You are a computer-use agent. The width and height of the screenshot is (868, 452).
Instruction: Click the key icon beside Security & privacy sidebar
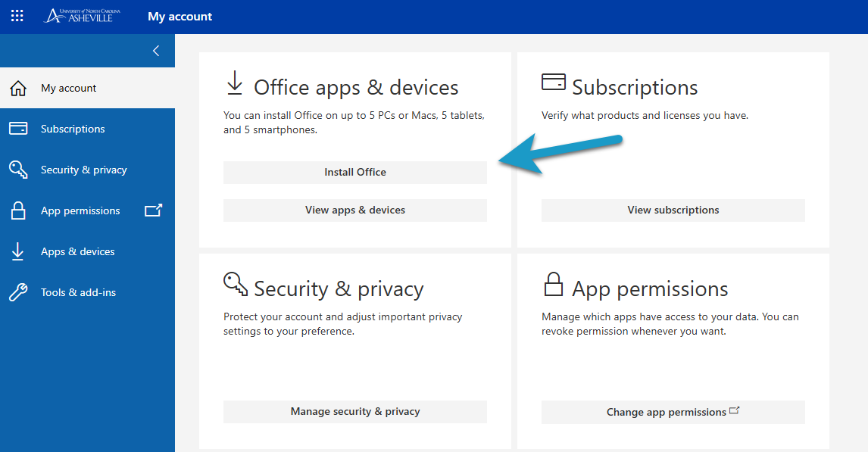click(x=18, y=170)
